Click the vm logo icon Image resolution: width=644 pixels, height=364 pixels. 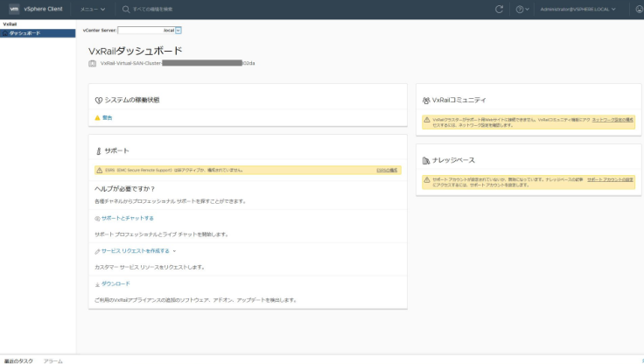point(14,9)
